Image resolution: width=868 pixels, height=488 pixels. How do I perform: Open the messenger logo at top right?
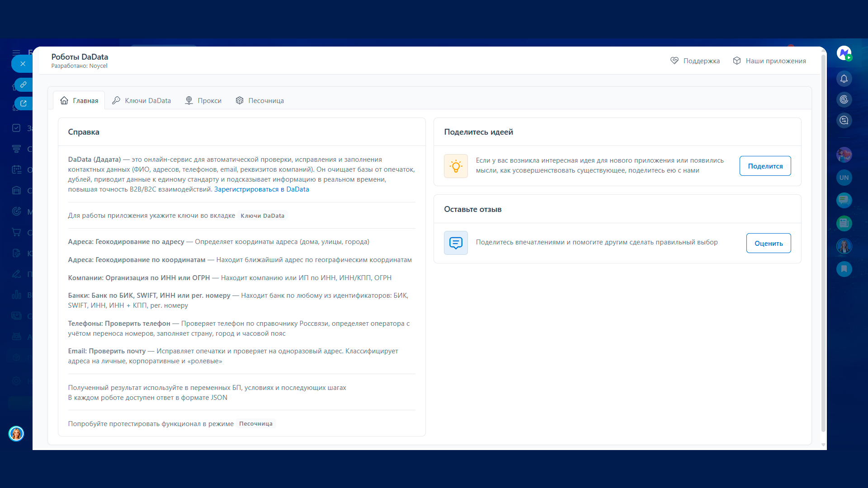coord(844,53)
